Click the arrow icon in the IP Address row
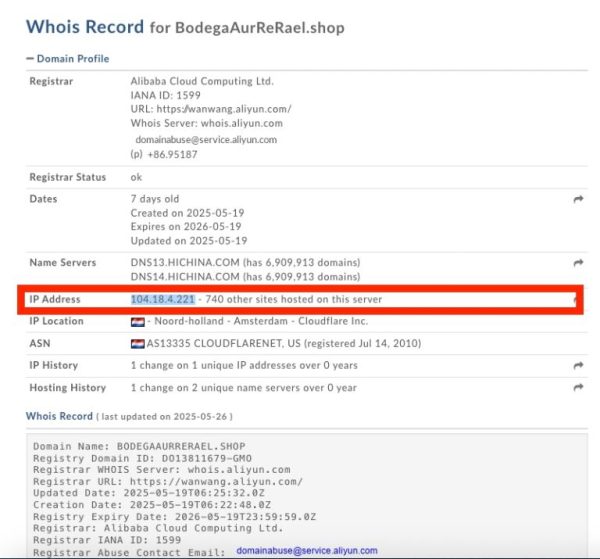600x559 pixels. [574, 300]
